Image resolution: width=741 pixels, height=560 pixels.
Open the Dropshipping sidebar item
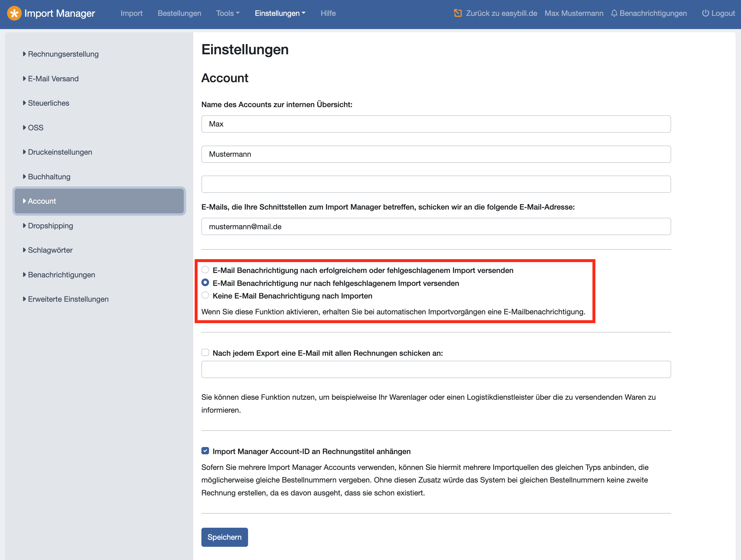click(50, 226)
